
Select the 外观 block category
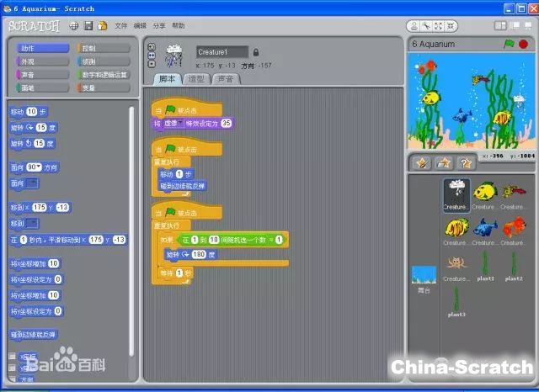pos(40,61)
